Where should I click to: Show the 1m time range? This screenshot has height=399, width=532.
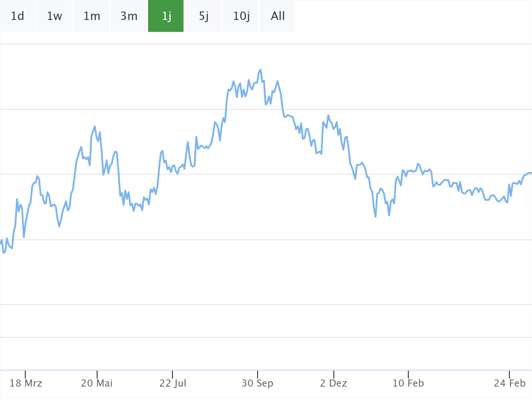coord(92,16)
